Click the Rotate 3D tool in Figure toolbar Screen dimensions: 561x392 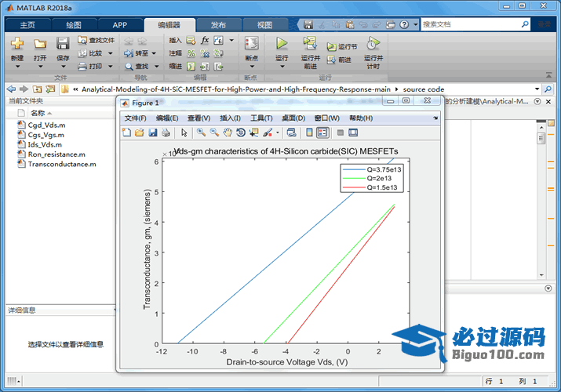click(x=241, y=132)
